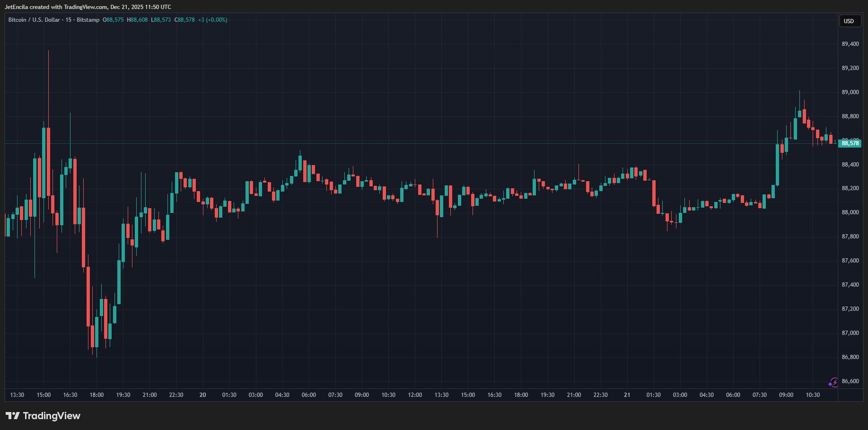Screen dimensions: 868x430
Task: Click the Low value L88,573 in legend
Action: tap(161, 20)
